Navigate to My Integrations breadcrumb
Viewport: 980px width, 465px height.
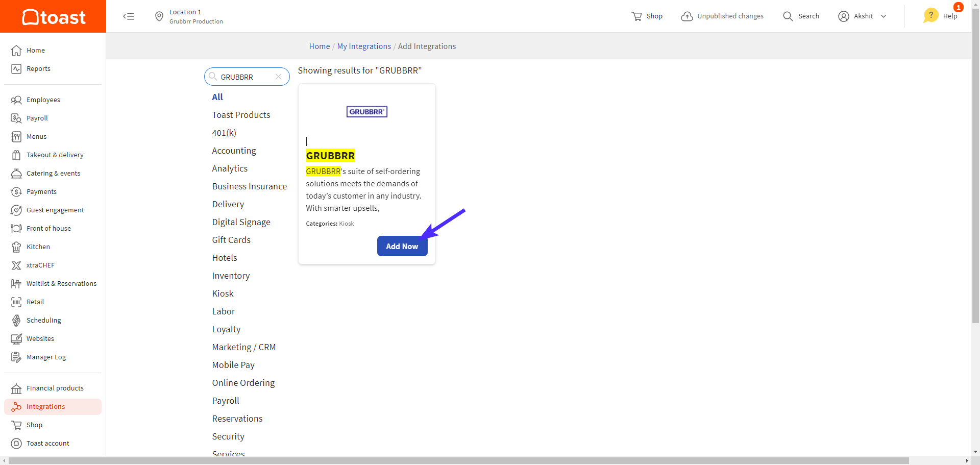click(364, 46)
